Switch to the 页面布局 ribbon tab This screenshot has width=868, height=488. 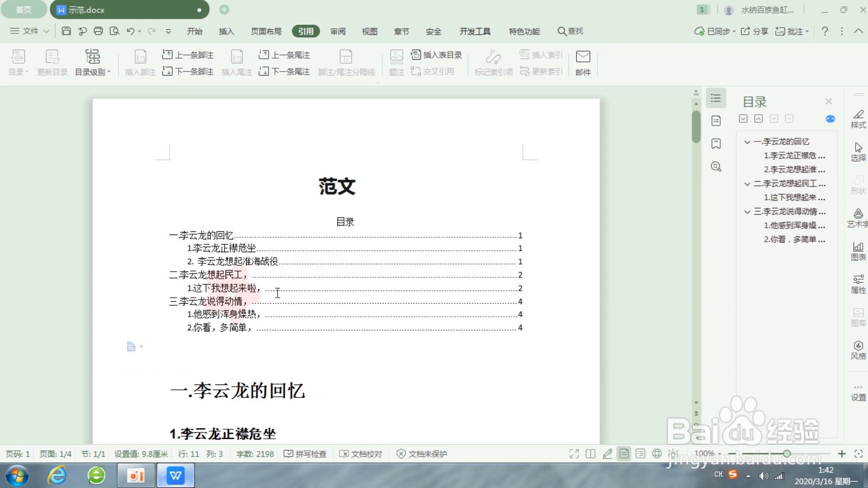[x=266, y=31]
